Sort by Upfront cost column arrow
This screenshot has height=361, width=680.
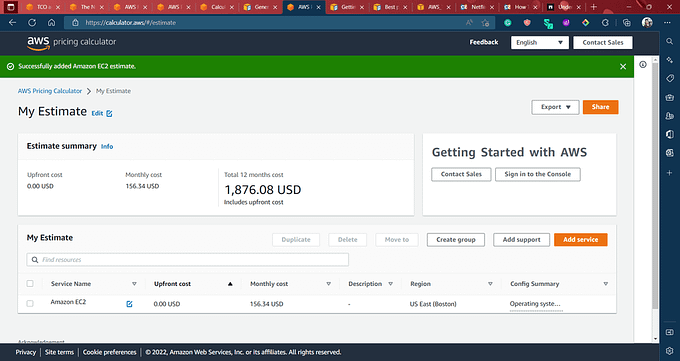click(x=230, y=284)
